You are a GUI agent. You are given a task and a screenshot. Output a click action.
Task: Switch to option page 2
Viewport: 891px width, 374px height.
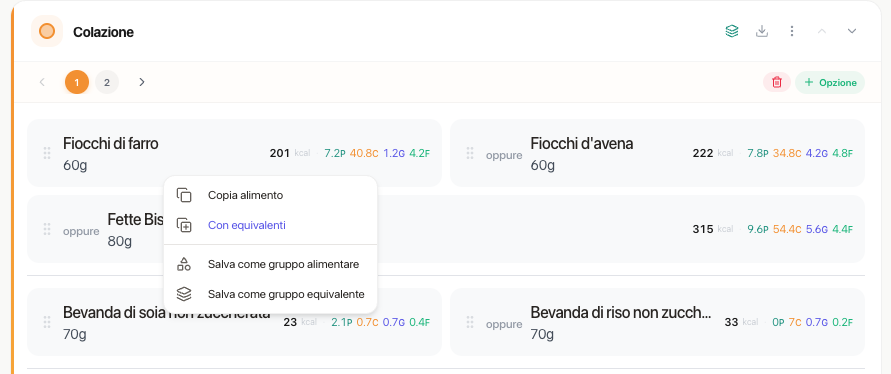click(x=107, y=82)
